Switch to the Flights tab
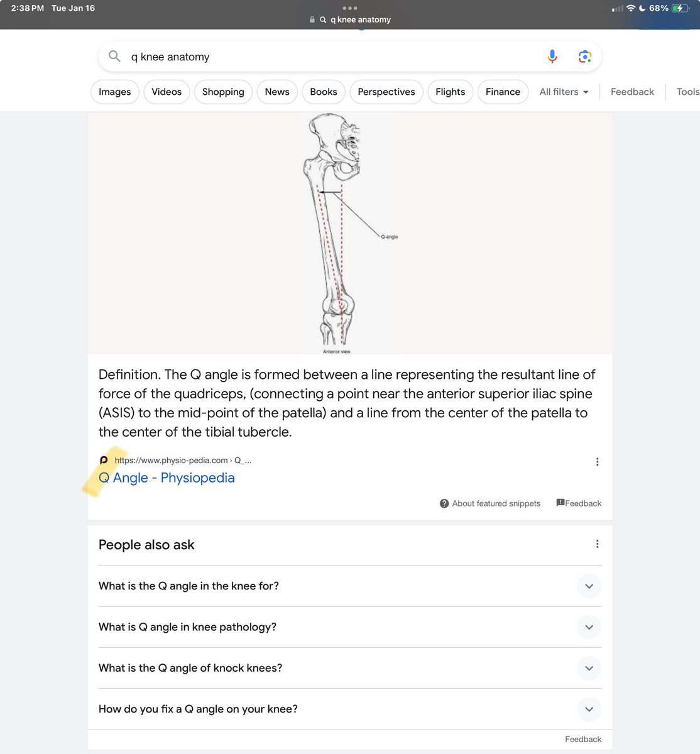Screen dimensions: 700x754 (451, 92)
